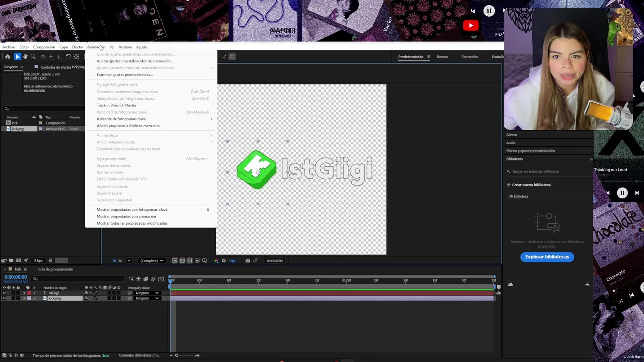Toggle the region of interest icon
Screen dimensions: 644x362
197,261
